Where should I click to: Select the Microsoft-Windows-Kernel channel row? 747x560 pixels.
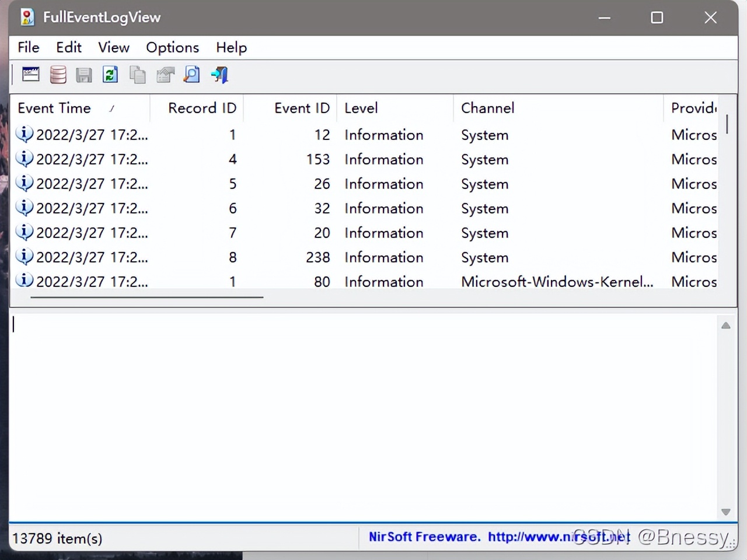[x=556, y=282]
